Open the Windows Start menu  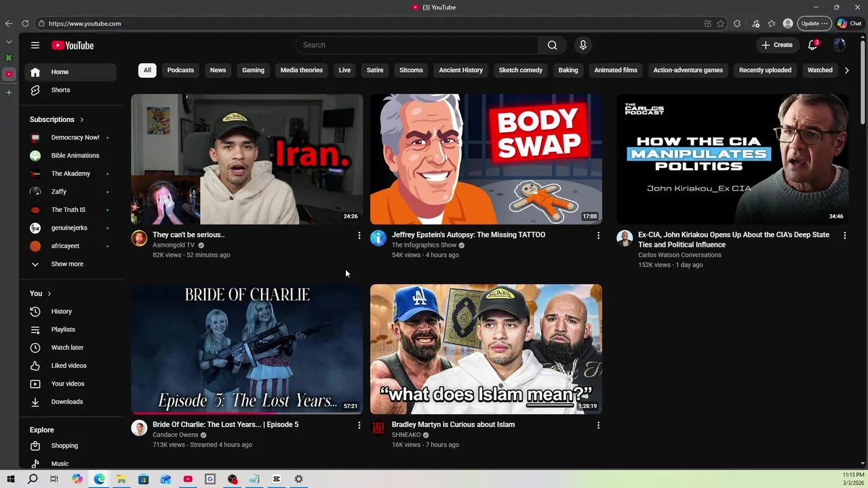(11, 479)
